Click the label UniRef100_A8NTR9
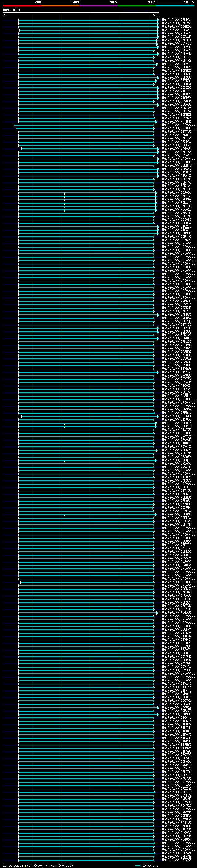 tap(176, 61)
